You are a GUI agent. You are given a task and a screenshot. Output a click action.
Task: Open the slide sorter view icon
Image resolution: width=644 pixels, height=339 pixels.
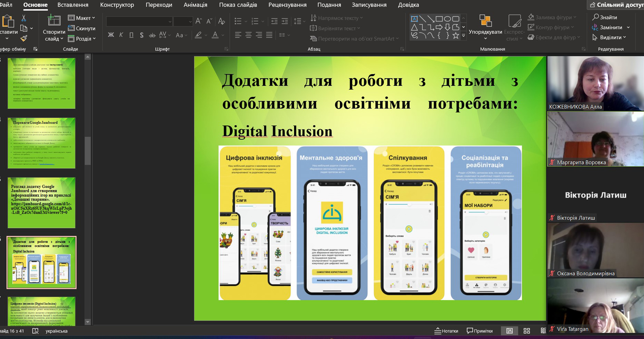(527, 331)
